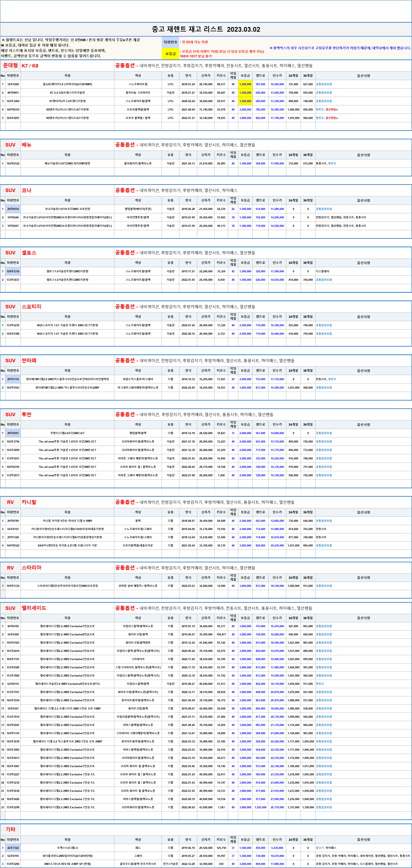Screen dimensions: 412x868
Task: Select the blue '차량번호' legend cell near the title
Action: click(170, 42)
